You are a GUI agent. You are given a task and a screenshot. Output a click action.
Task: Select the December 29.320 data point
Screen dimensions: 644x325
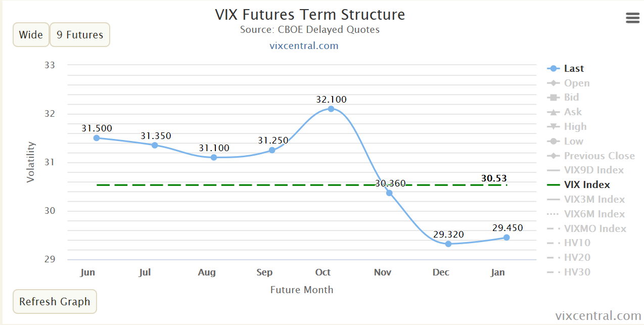coord(448,244)
